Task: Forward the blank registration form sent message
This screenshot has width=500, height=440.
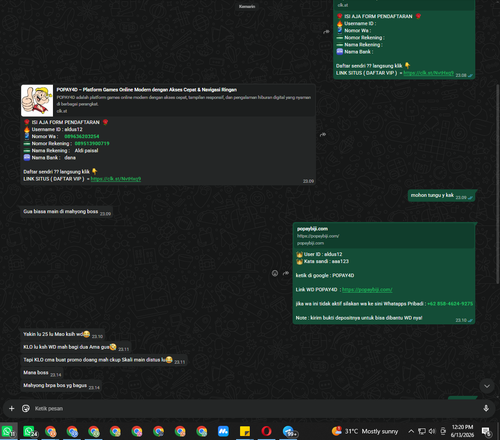Action: [326, 32]
